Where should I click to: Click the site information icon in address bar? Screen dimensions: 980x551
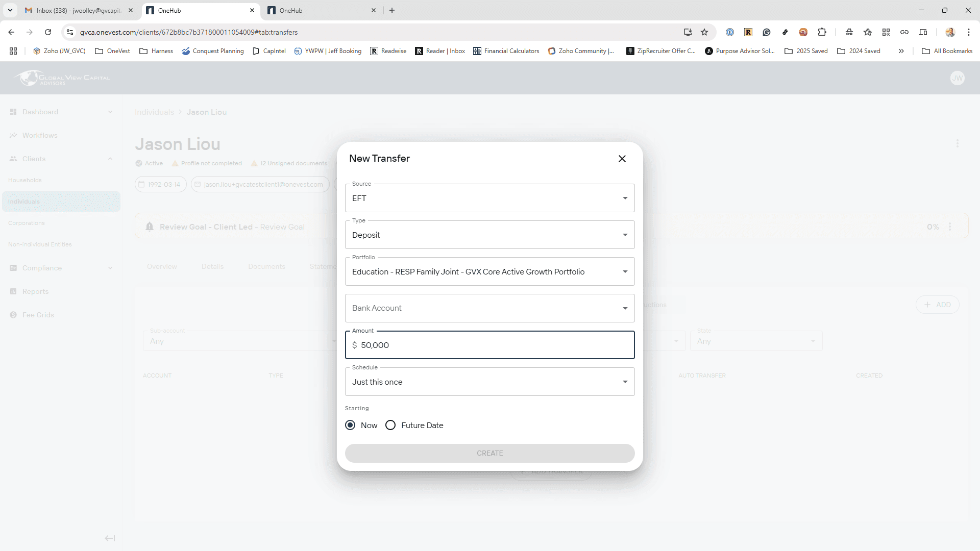tap(70, 32)
